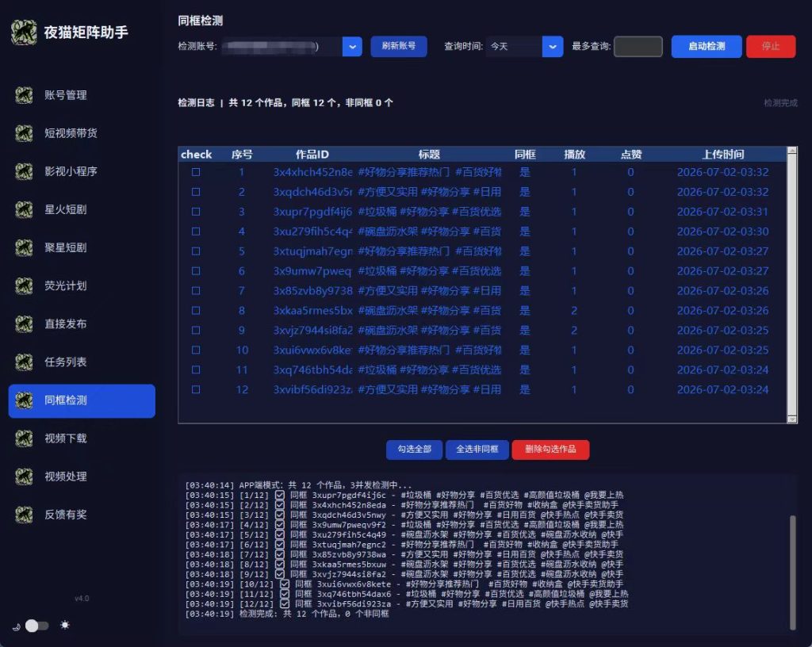812x647 pixels.
Task: Click the table scrollbar up arrow
Action: click(792, 151)
